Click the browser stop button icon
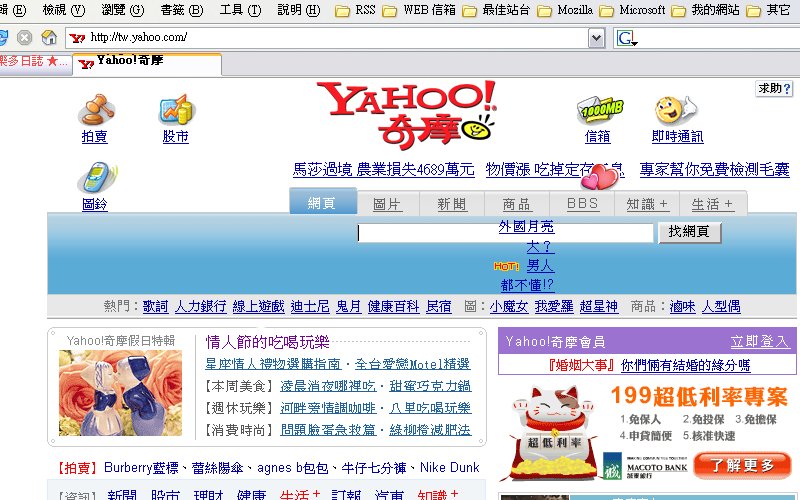This screenshot has width=800, height=500. (24, 37)
